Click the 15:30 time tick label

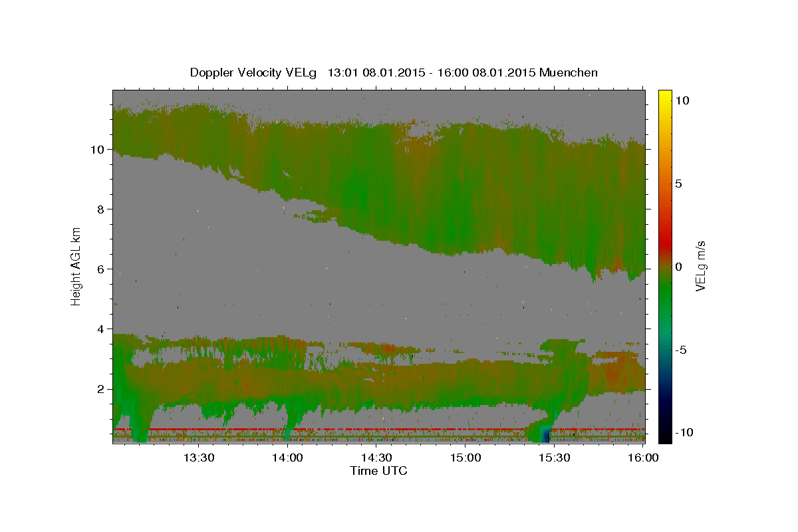[x=555, y=458]
